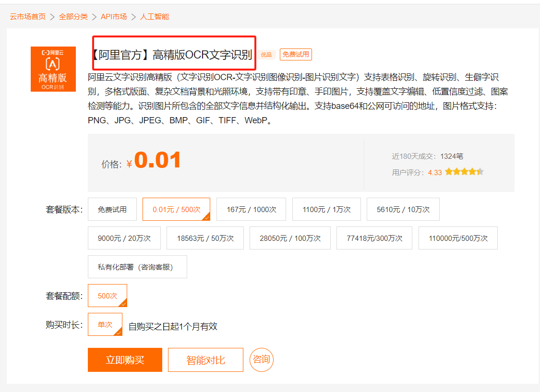The image size is (540, 392).
Task: Click the 高精版 OCR product logo thumbnail
Action: click(53, 69)
